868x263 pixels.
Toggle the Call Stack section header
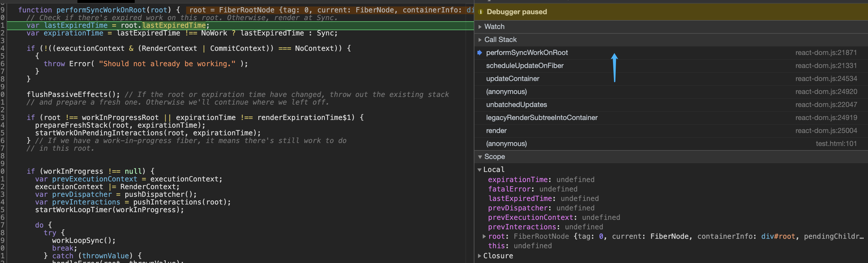[500, 40]
